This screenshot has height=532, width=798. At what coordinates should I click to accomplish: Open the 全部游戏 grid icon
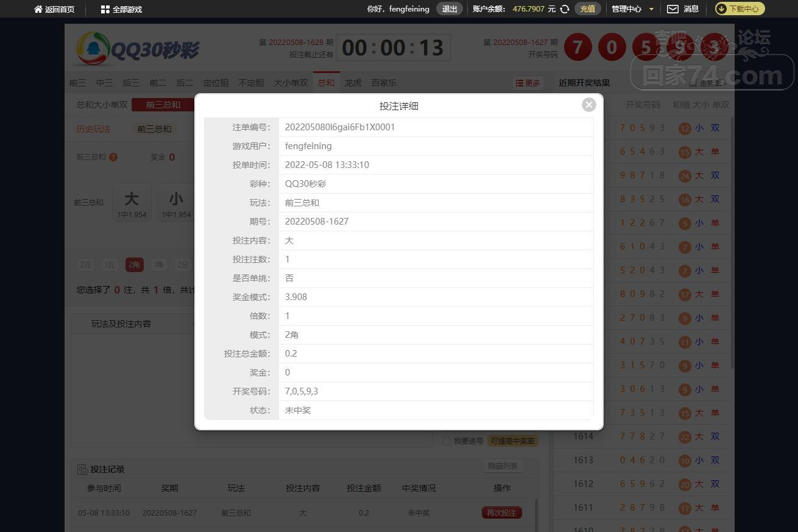click(x=105, y=9)
